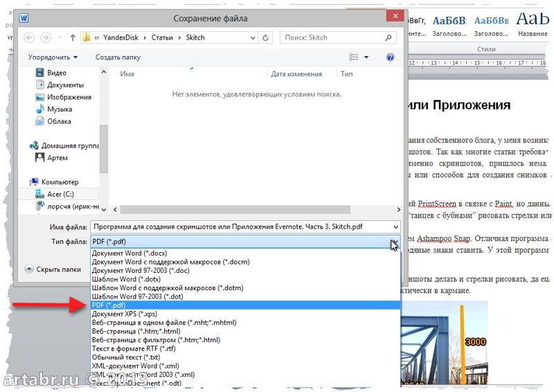The image size is (554, 392).
Task: Open the file name dropdown arrow
Action: point(395,226)
